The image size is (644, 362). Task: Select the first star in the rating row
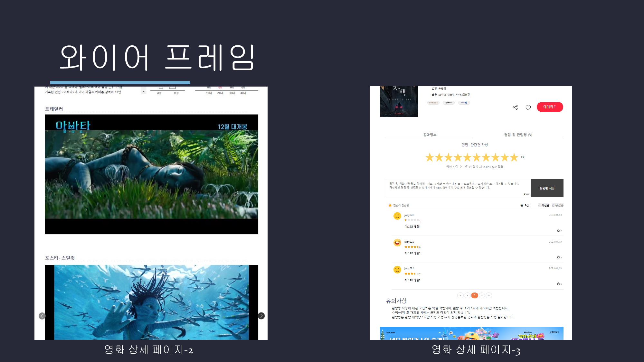pyautogui.click(x=430, y=157)
